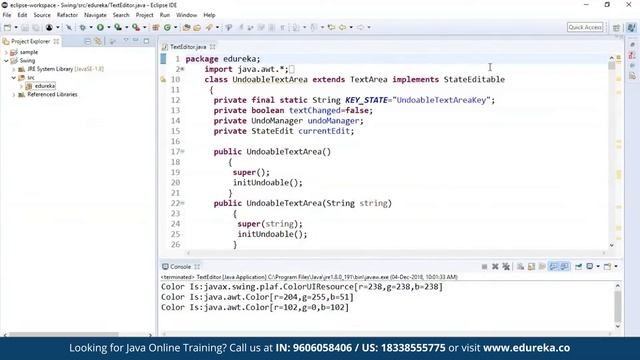Click the Clear Console icon
640x360 pixels.
pyautogui.click(x=520, y=267)
